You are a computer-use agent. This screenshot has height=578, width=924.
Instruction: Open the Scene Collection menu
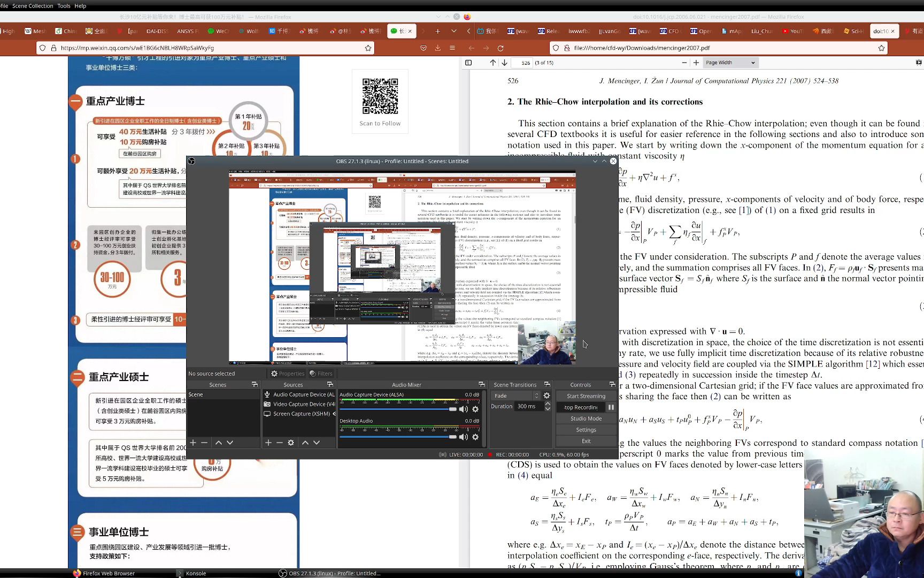coord(33,6)
